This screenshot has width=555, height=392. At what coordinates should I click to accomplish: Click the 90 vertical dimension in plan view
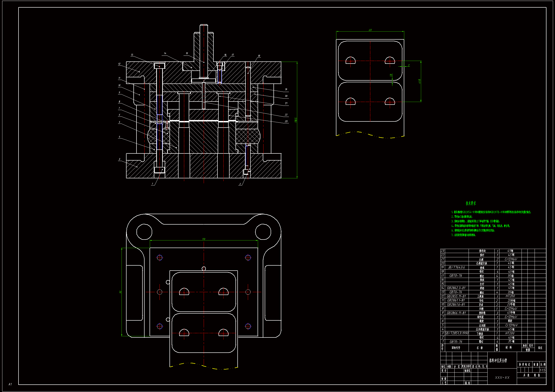[x=120, y=292]
